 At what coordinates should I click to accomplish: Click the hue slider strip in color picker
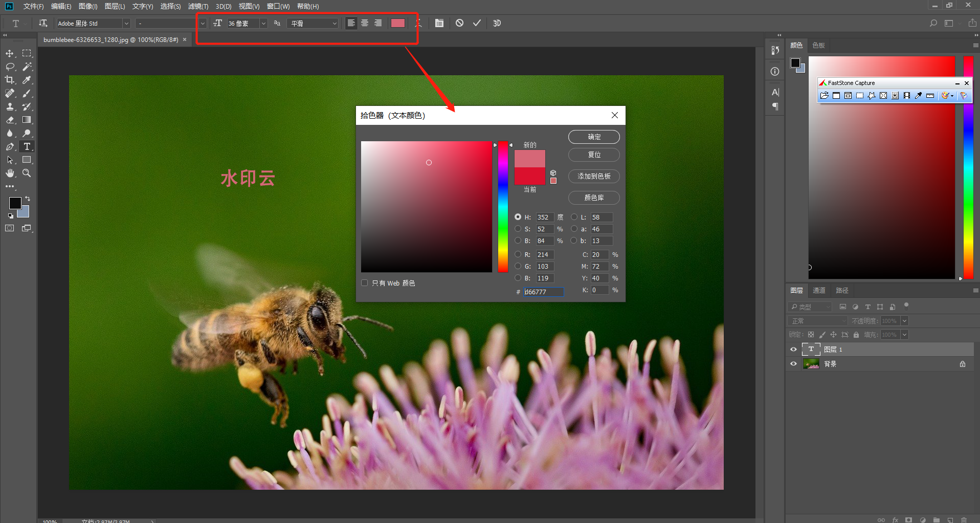(503, 207)
